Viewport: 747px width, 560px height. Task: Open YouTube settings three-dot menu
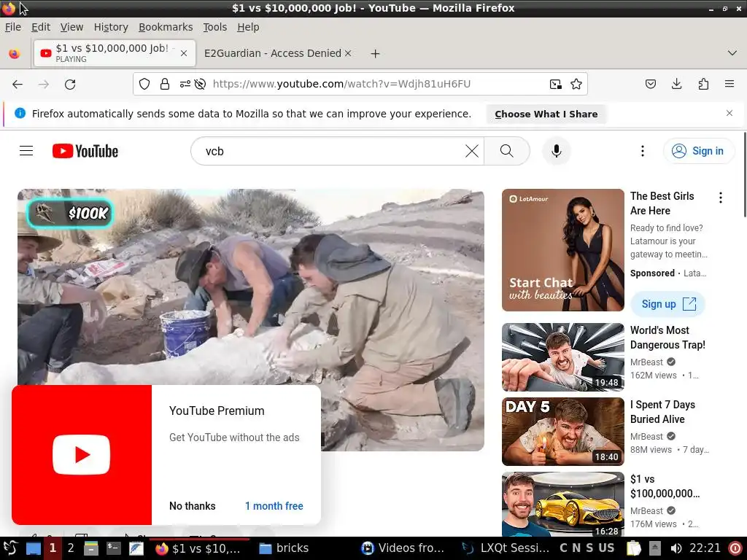642,151
